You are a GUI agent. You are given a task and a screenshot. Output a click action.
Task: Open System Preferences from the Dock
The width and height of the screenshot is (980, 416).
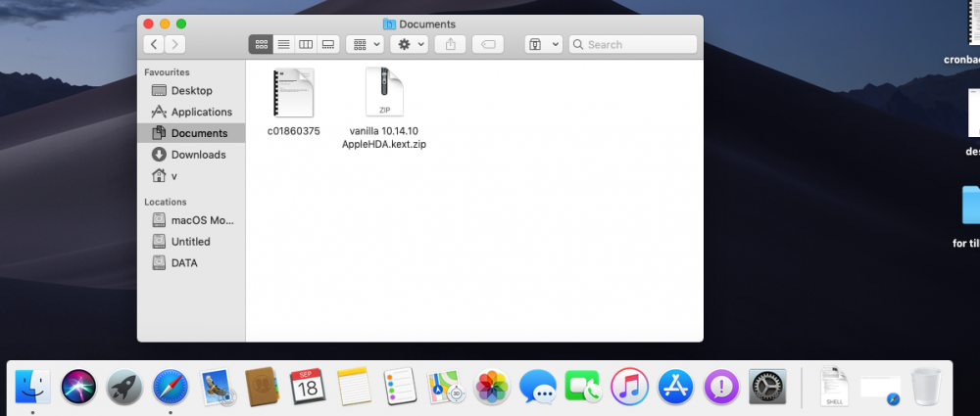pos(767,387)
